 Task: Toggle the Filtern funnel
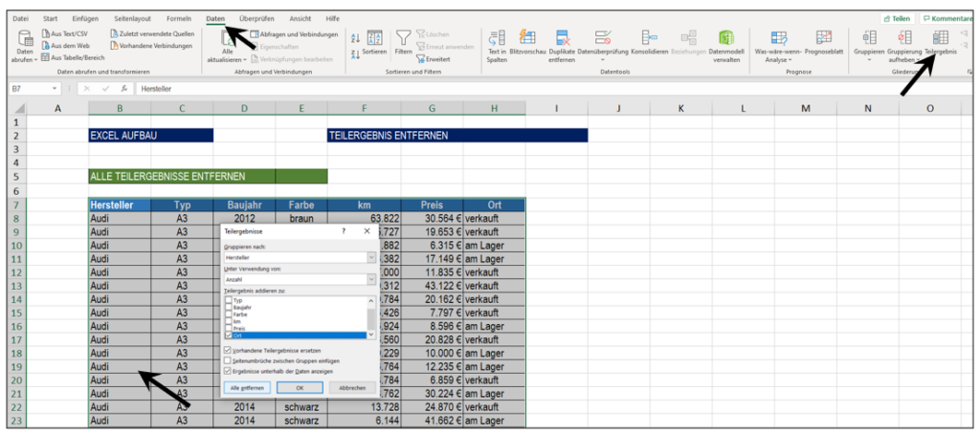tap(403, 44)
